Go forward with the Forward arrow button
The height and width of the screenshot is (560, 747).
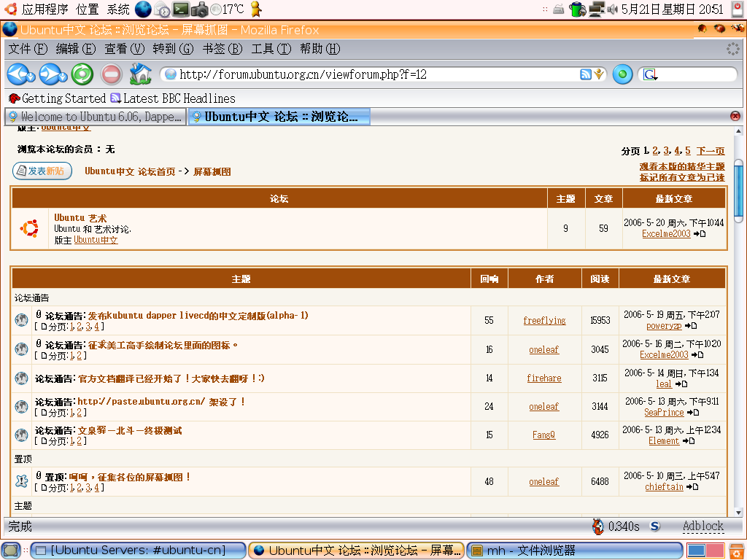pos(53,74)
